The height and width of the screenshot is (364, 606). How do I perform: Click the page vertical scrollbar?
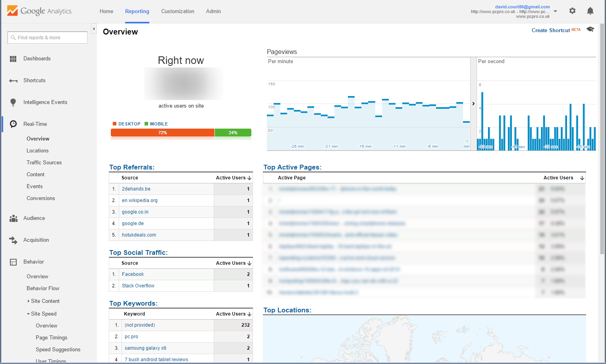(x=602, y=139)
